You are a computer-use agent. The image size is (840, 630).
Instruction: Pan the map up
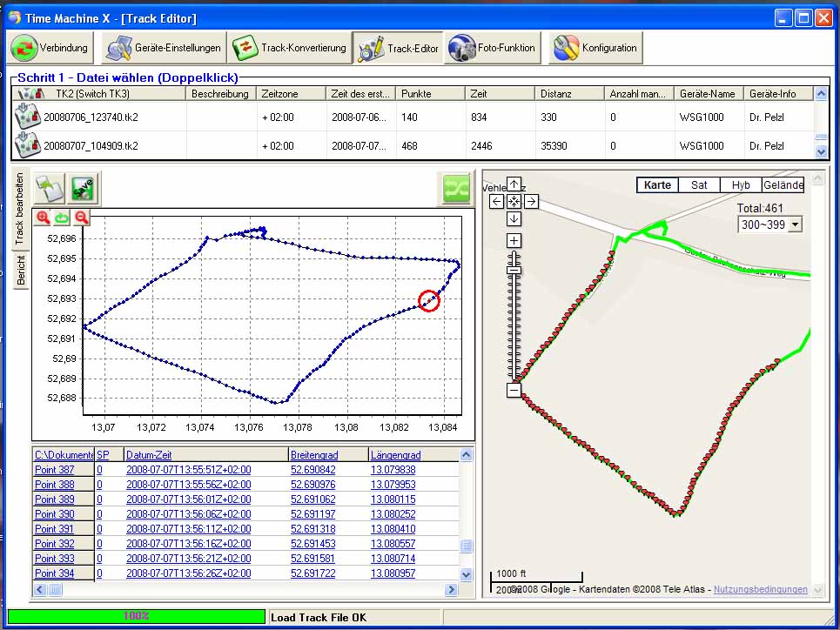click(x=514, y=184)
